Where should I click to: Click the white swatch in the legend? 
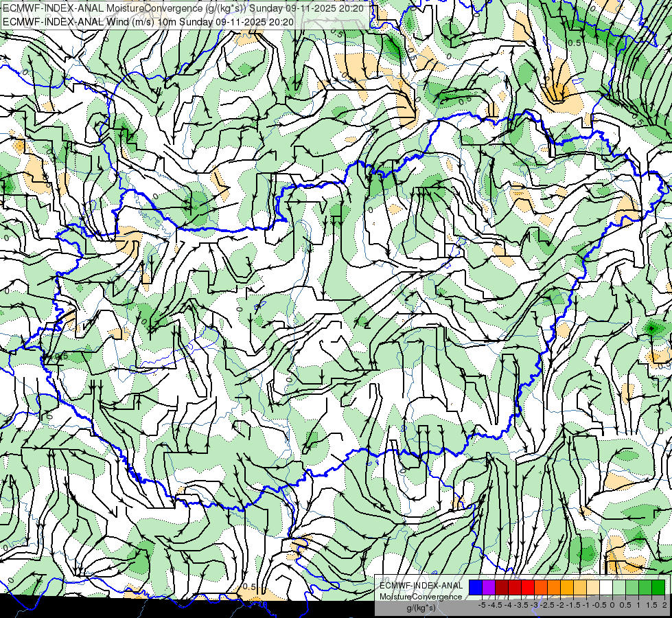(606, 587)
